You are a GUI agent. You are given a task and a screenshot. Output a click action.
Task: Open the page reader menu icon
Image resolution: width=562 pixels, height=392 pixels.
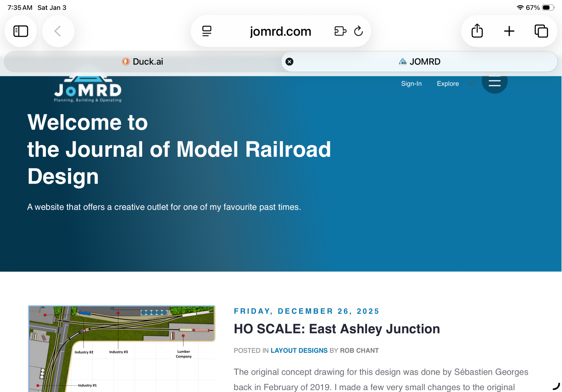pyautogui.click(x=207, y=31)
